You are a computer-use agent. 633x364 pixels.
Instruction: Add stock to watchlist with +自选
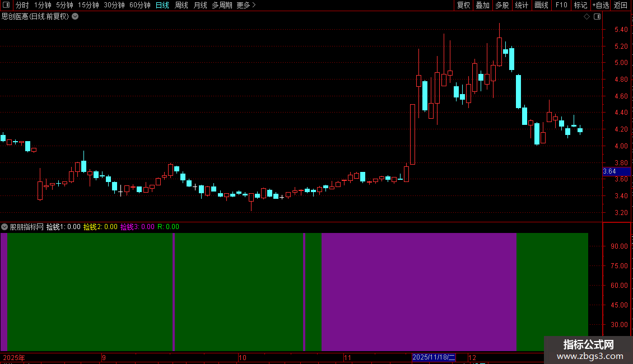(x=601, y=5)
